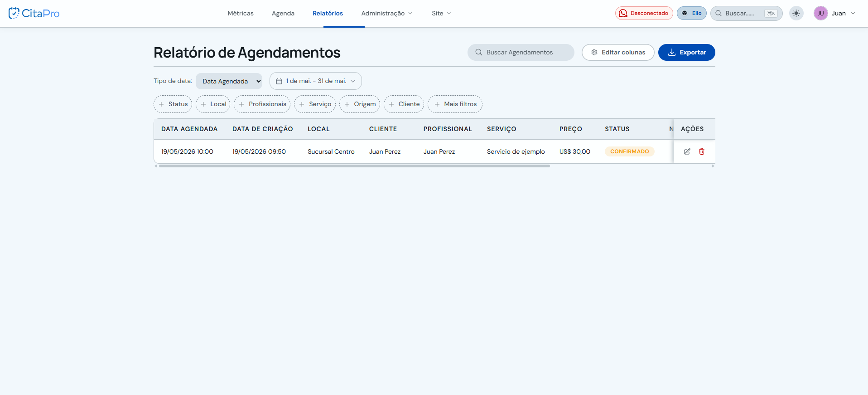
Task: Open Mais filtros options
Action: tap(455, 104)
